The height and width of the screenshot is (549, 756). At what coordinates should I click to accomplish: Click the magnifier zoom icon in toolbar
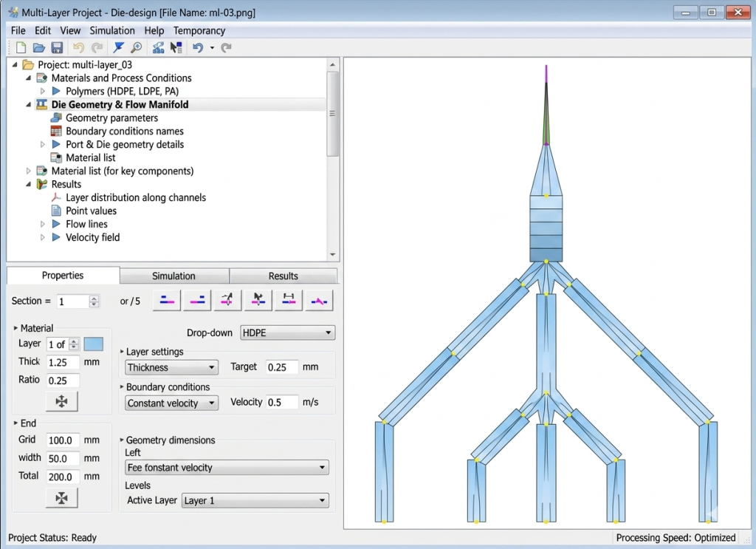point(137,47)
